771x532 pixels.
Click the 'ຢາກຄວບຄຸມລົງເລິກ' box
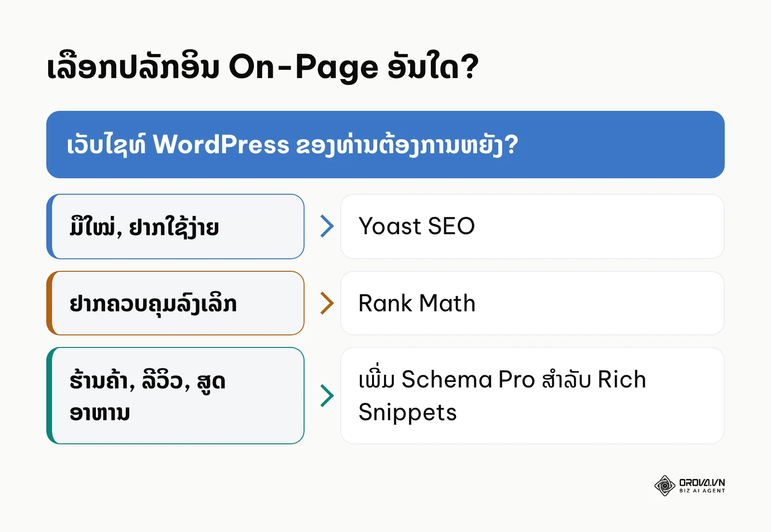[x=175, y=303]
